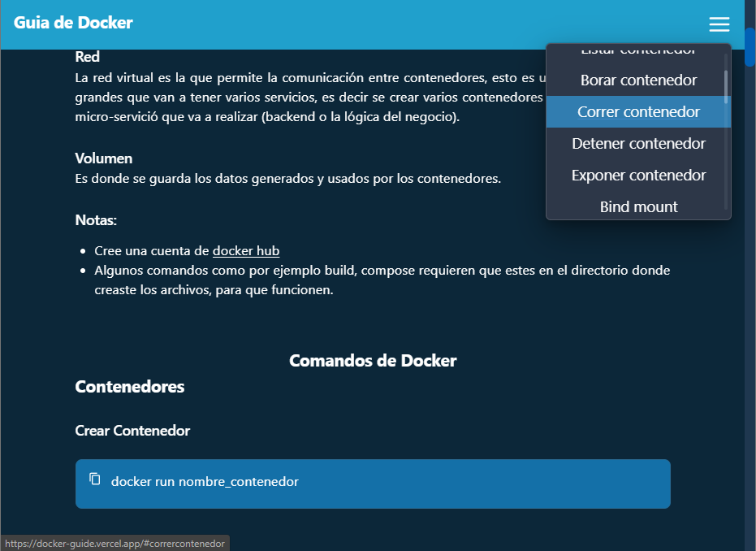Copy the docker run command
This screenshot has width=756, height=551.
point(95,479)
